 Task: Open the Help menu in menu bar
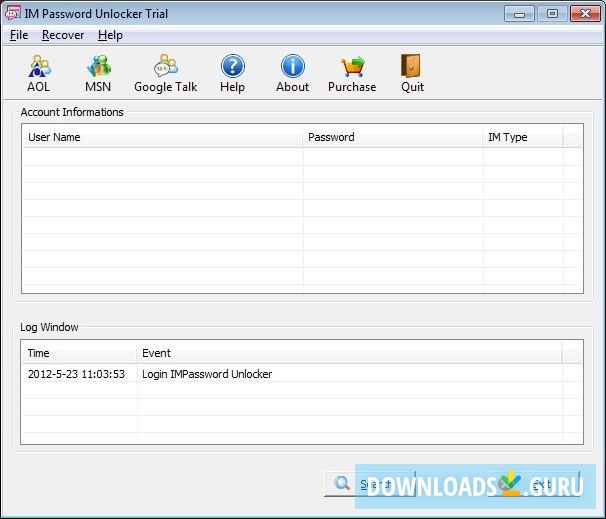pyautogui.click(x=110, y=35)
